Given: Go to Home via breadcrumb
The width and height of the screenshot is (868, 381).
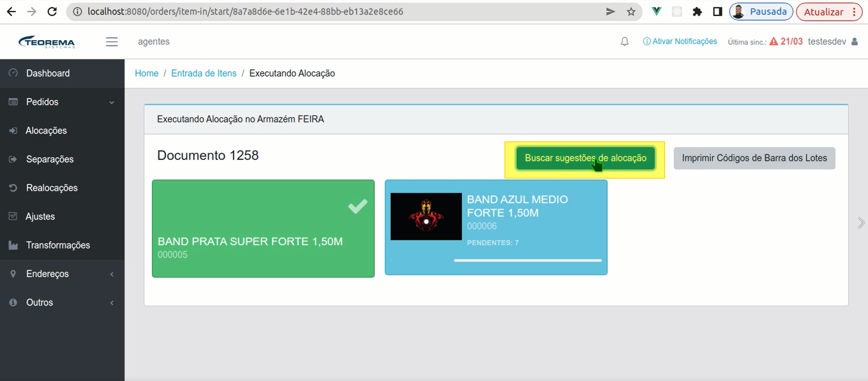Looking at the screenshot, I should (146, 73).
